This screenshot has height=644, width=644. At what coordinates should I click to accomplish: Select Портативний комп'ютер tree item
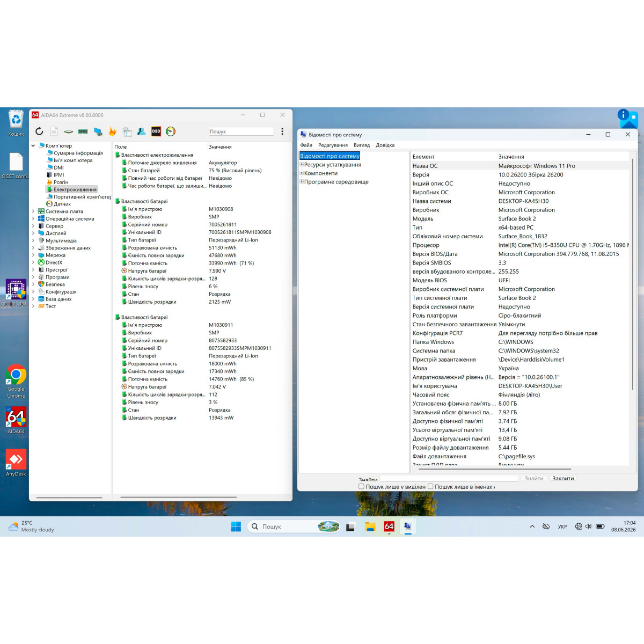click(82, 197)
